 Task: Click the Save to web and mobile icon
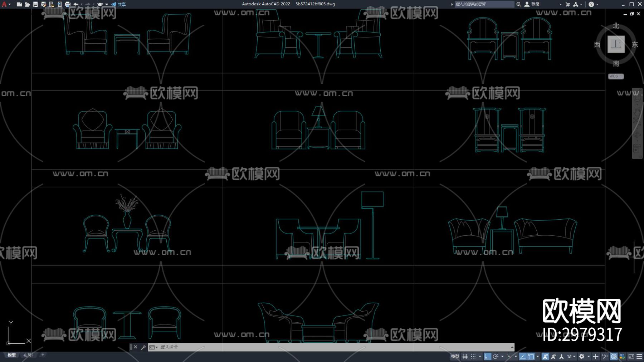coord(59,4)
